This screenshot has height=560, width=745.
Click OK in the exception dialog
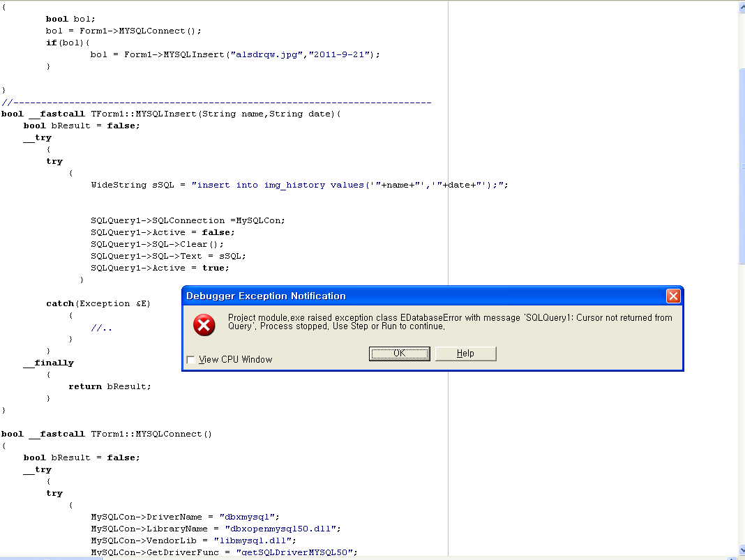click(x=399, y=354)
